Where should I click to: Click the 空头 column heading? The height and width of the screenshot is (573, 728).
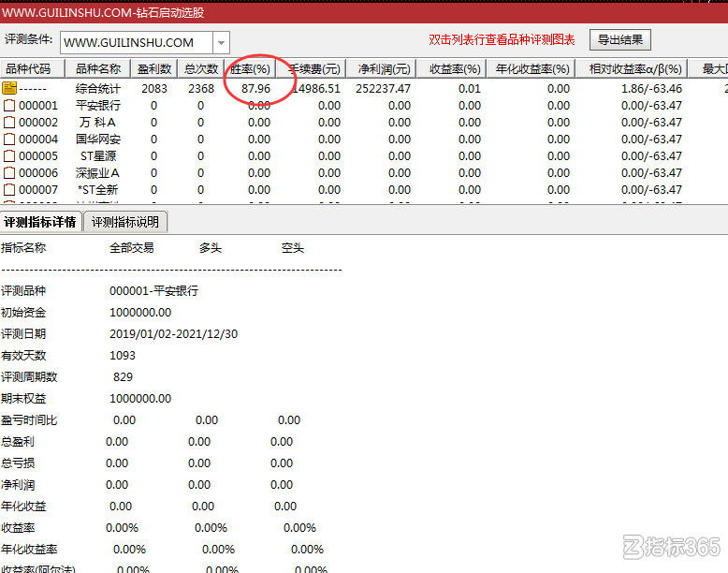pyautogui.click(x=293, y=248)
